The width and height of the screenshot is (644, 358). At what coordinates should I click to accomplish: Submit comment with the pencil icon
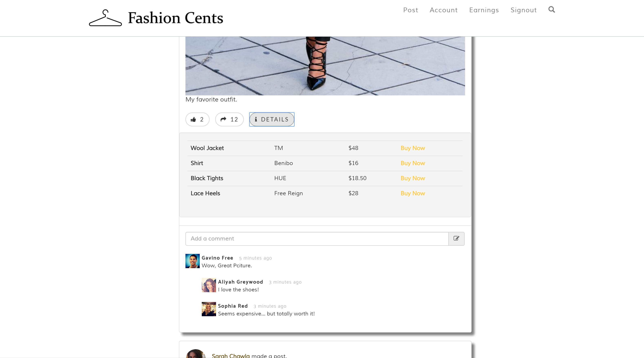point(456,239)
